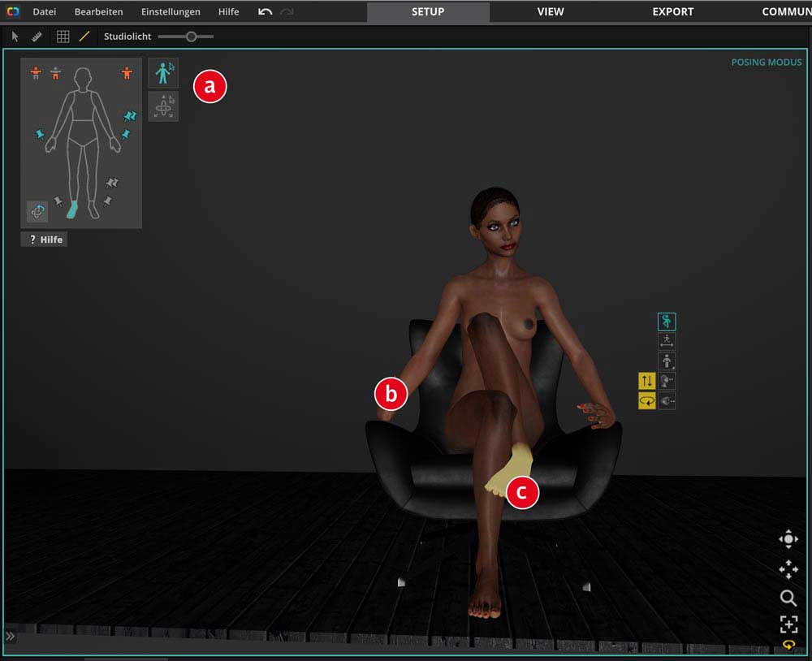The height and width of the screenshot is (661, 812).
Task: Click the pan four-arrows navigation icon
Action: 788,569
